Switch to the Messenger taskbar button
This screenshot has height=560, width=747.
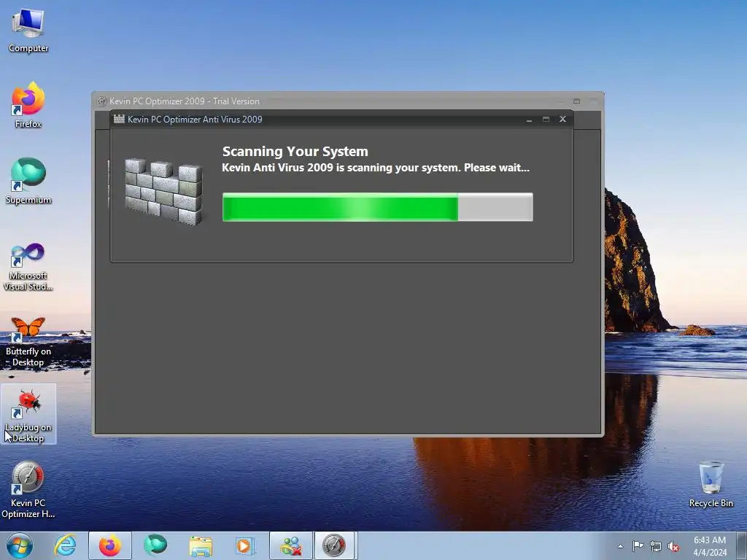291,545
